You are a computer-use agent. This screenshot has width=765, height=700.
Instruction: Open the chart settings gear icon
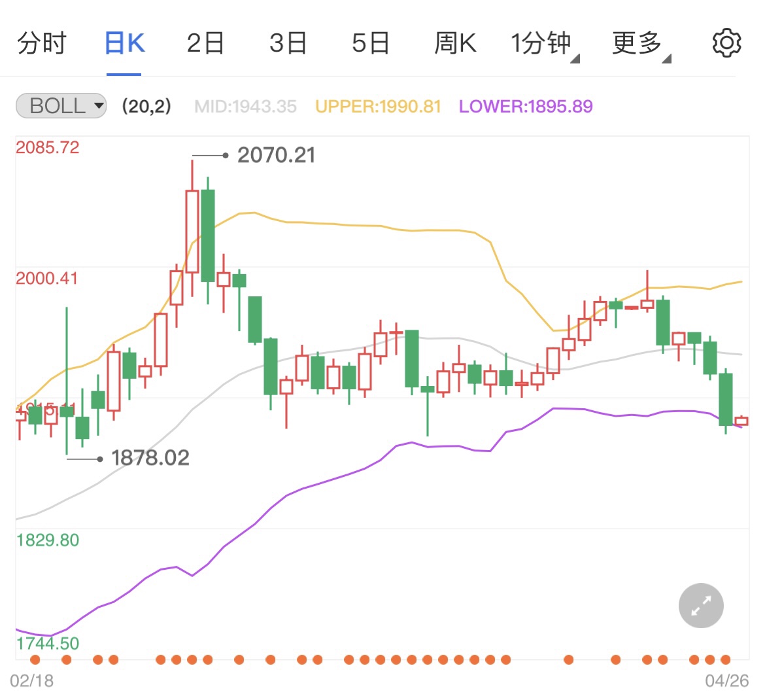[x=726, y=43]
